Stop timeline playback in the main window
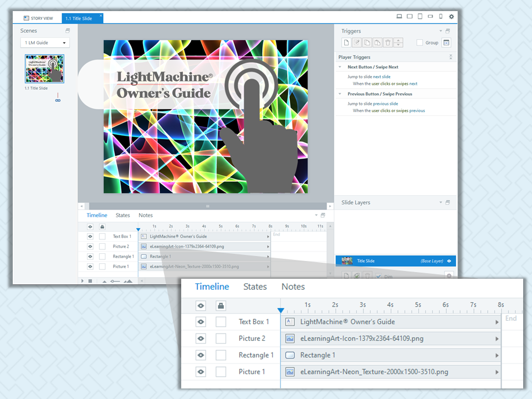Screen dimensions: 532x399 pos(90,281)
